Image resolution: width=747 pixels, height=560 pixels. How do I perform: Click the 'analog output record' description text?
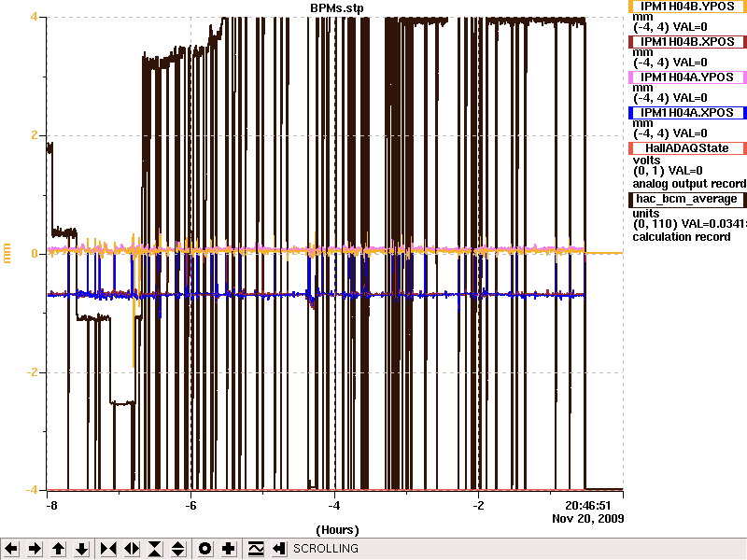(689, 184)
